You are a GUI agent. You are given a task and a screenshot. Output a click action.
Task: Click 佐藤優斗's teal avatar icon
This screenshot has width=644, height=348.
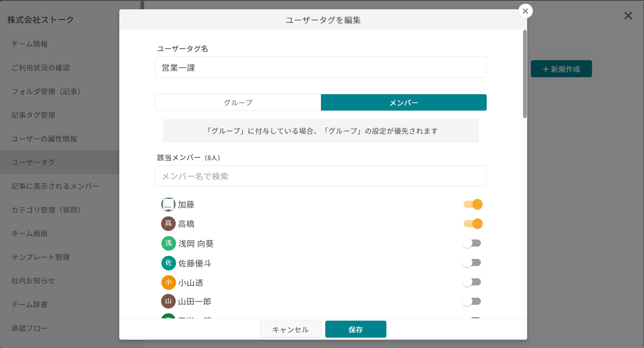click(168, 263)
